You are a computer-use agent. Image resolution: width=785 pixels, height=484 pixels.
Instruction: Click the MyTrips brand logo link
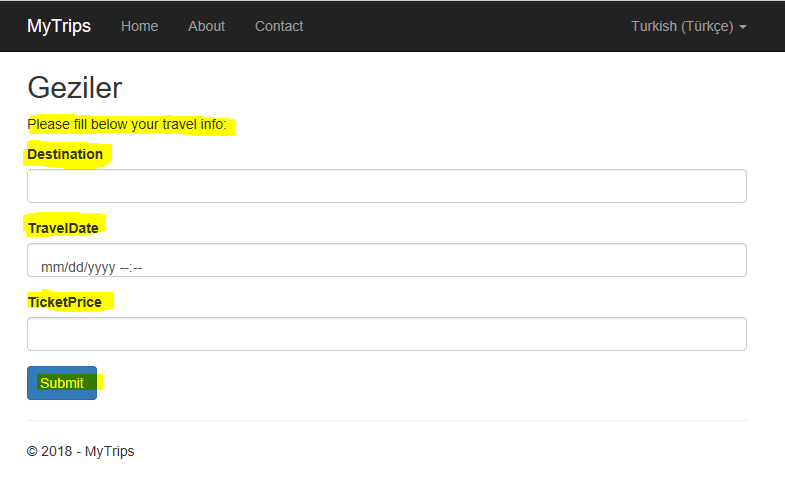click(x=58, y=26)
